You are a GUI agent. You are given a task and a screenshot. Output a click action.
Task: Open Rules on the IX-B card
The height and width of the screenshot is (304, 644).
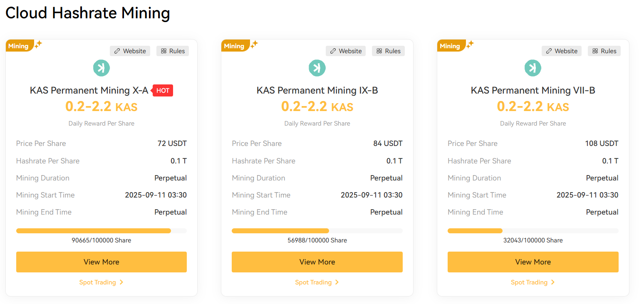click(x=388, y=51)
